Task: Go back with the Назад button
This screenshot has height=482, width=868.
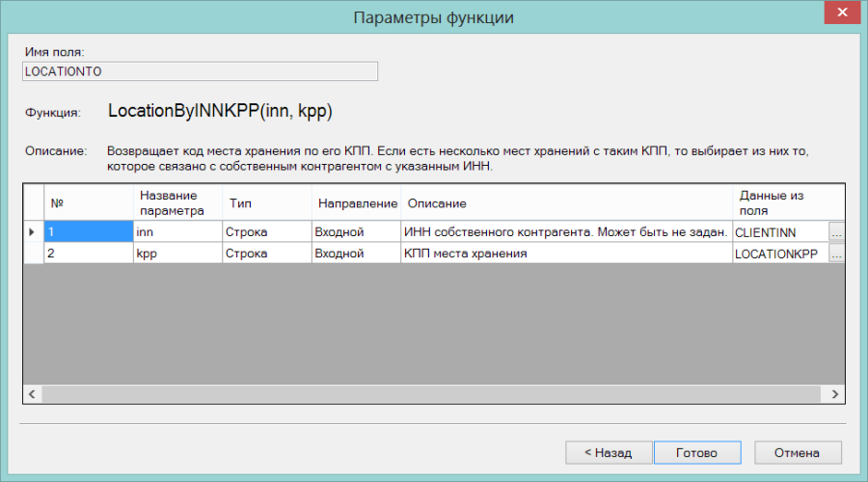Action: click(609, 453)
